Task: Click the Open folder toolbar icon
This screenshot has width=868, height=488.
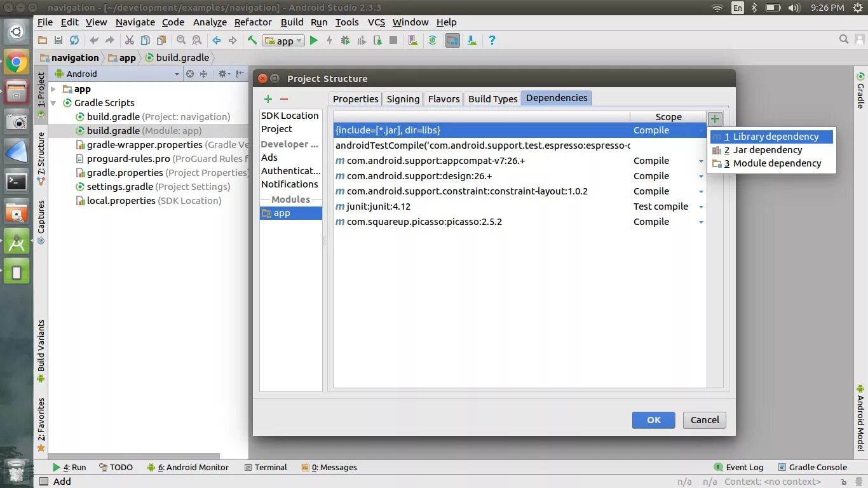Action: point(43,40)
